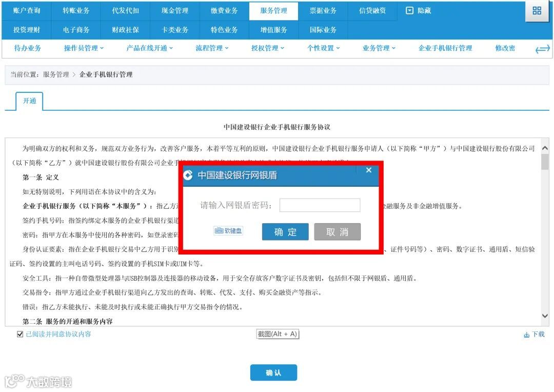This screenshot has width=554, height=392.
Task: Open the grid menu icon at top right
Action: coord(537,11)
